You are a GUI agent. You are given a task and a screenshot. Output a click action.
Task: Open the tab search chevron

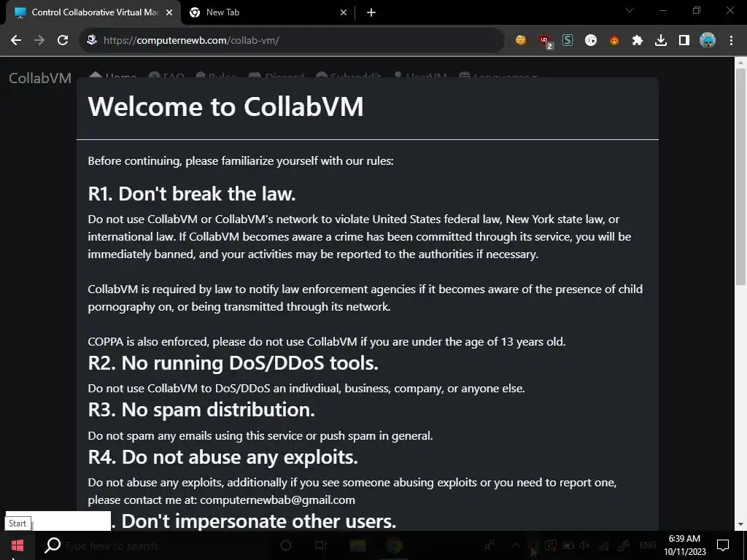click(x=630, y=10)
